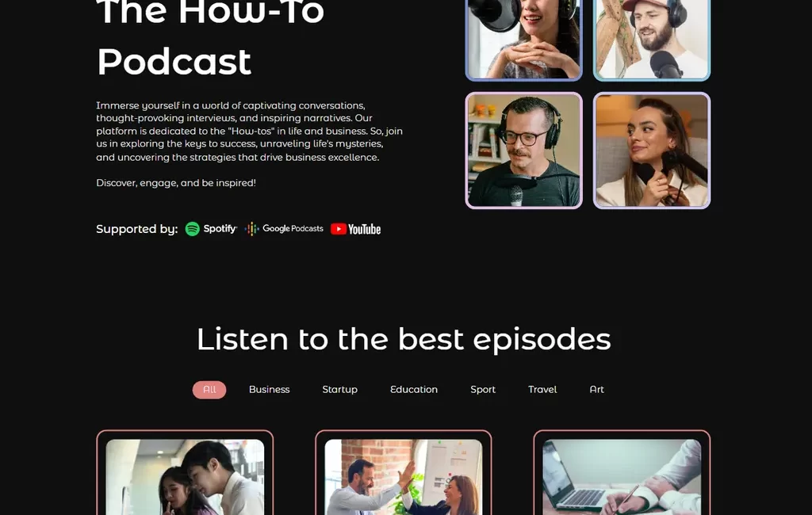The height and width of the screenshot is (515, 812).
Task: Show Education episodes
Action: 414,390
